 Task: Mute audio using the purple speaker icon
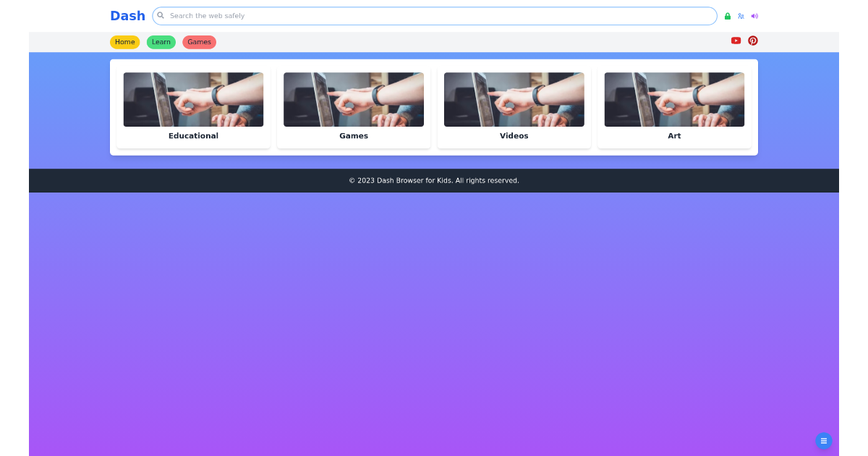754,15
